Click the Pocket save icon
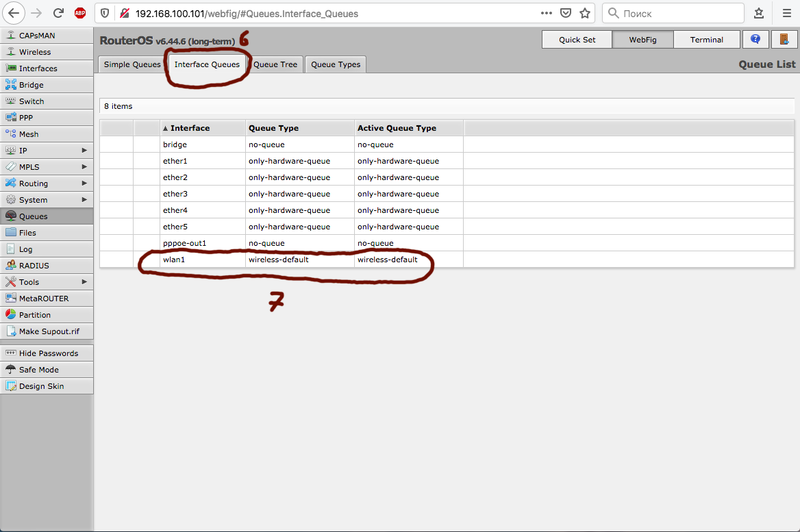800x532 pixels. click(x=566, y=13)
